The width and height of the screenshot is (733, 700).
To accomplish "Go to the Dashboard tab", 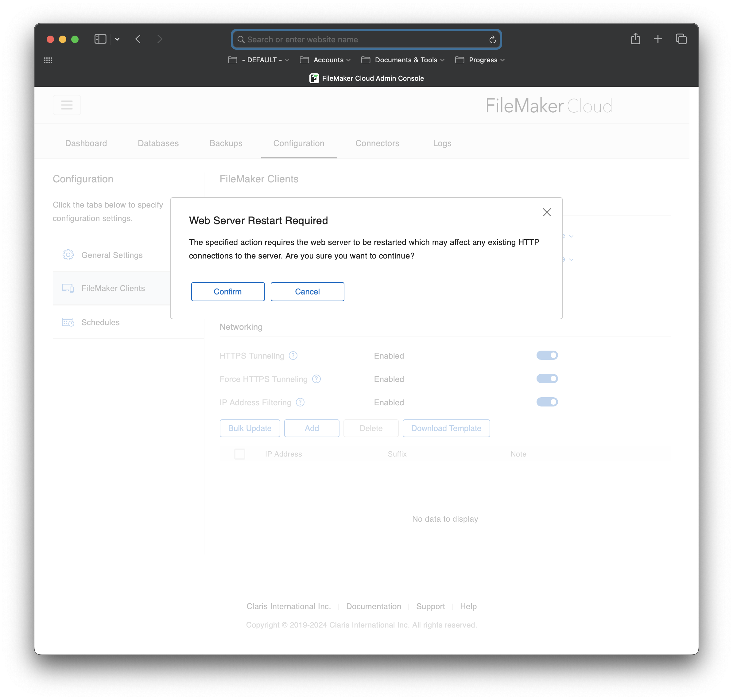I will pos(86,143).
